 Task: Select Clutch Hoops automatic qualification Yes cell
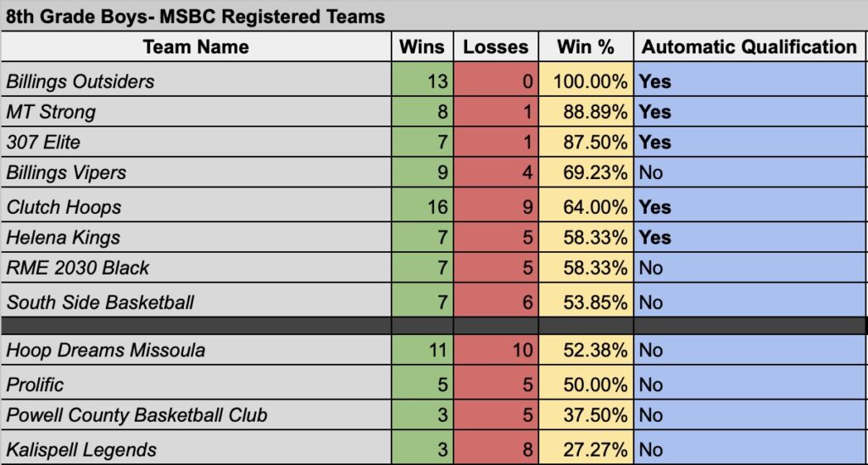(x=748, y=207)
